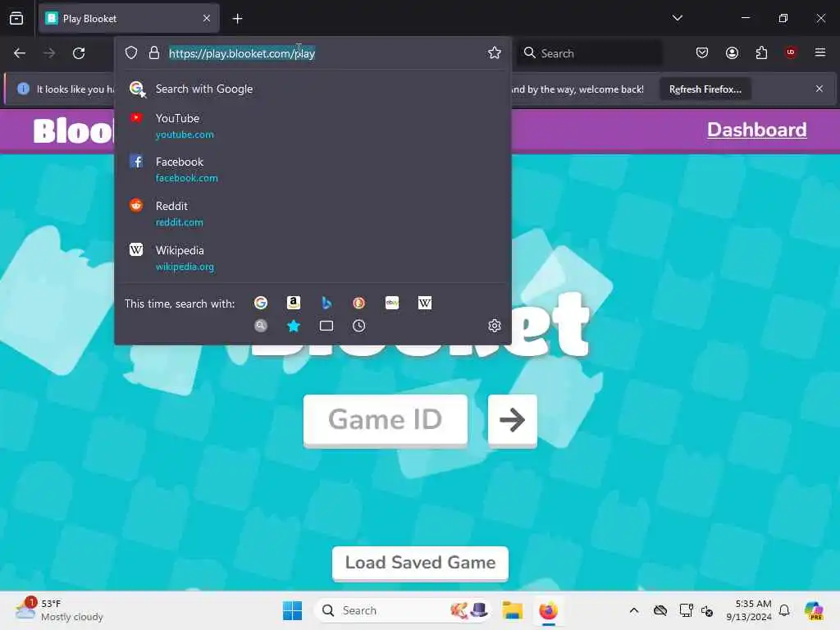The height and width of the screenshot is (630, 840).
Task: Dismiss the Firefox notification bar
Action: click(819, 89)
